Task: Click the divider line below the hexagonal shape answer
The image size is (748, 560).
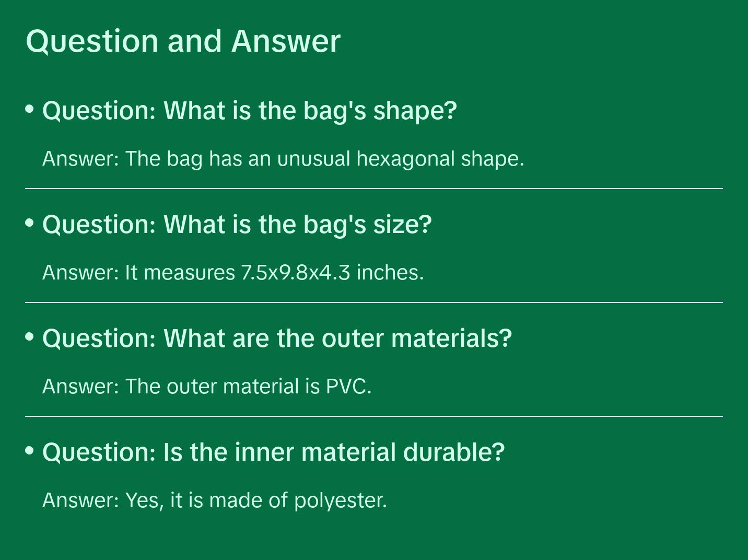Action: point(374,189)
